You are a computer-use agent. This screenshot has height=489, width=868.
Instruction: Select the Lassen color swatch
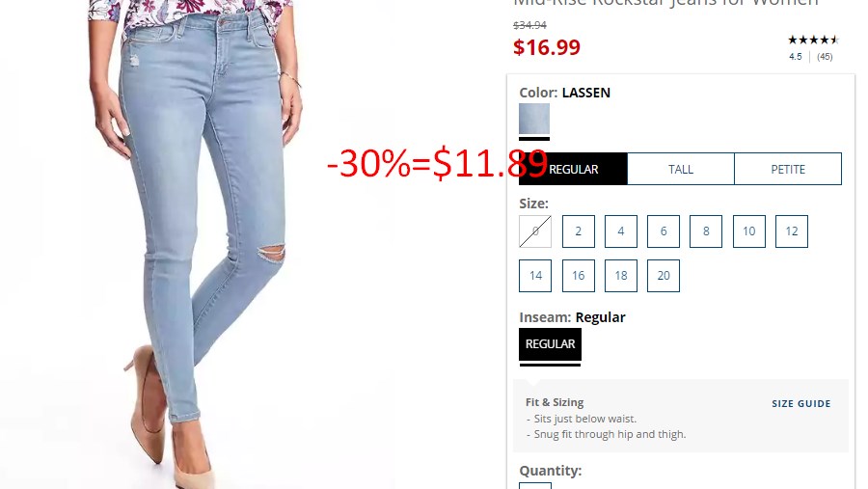point(534,119)
